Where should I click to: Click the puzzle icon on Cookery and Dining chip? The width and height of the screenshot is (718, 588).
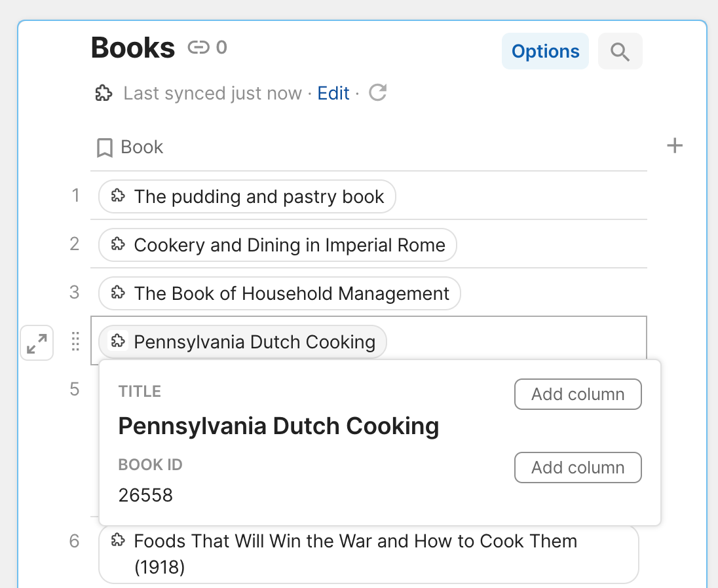click(x=117, y=244)
